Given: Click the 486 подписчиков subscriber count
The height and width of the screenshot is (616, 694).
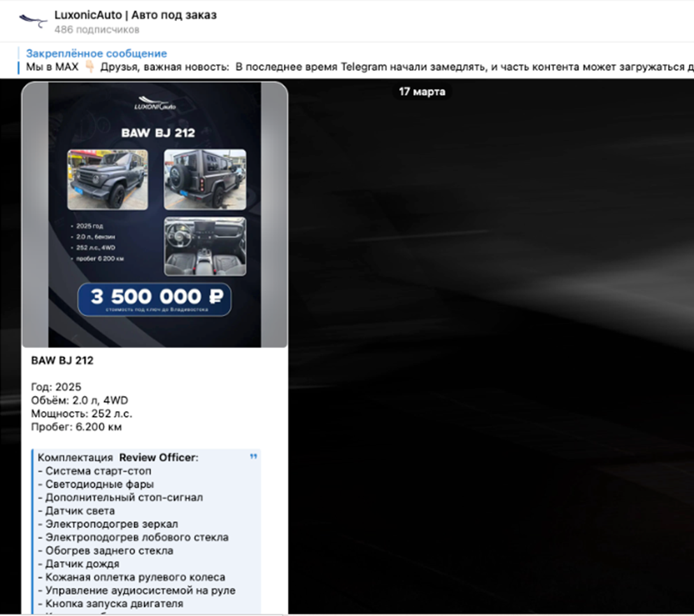Looking at the screenshot, I should point(96,30).
